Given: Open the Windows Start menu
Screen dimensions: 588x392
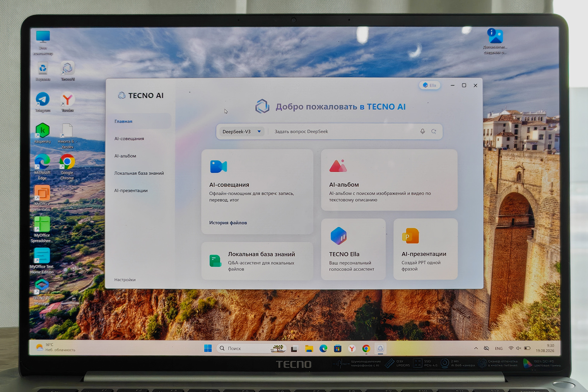Looking at the screenshot, I should (x=208, y=348).
